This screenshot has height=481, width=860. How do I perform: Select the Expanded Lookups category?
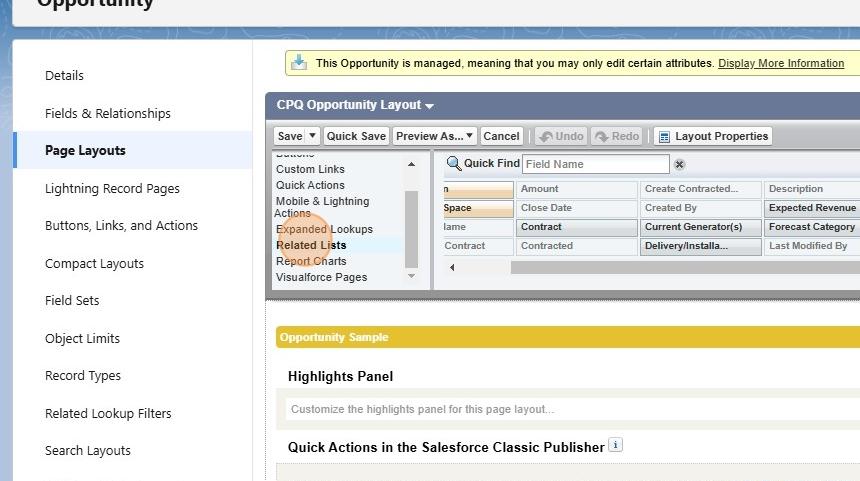coord(324,229)
